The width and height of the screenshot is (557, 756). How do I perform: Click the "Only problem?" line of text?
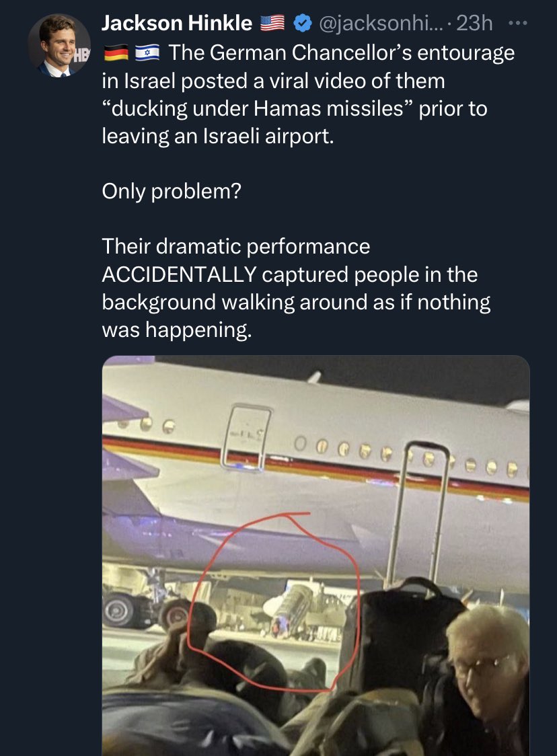(x=171, y=192)
